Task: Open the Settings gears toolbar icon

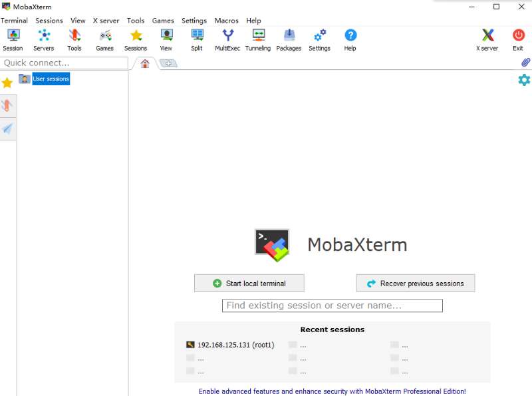Action: coord(320,40)
